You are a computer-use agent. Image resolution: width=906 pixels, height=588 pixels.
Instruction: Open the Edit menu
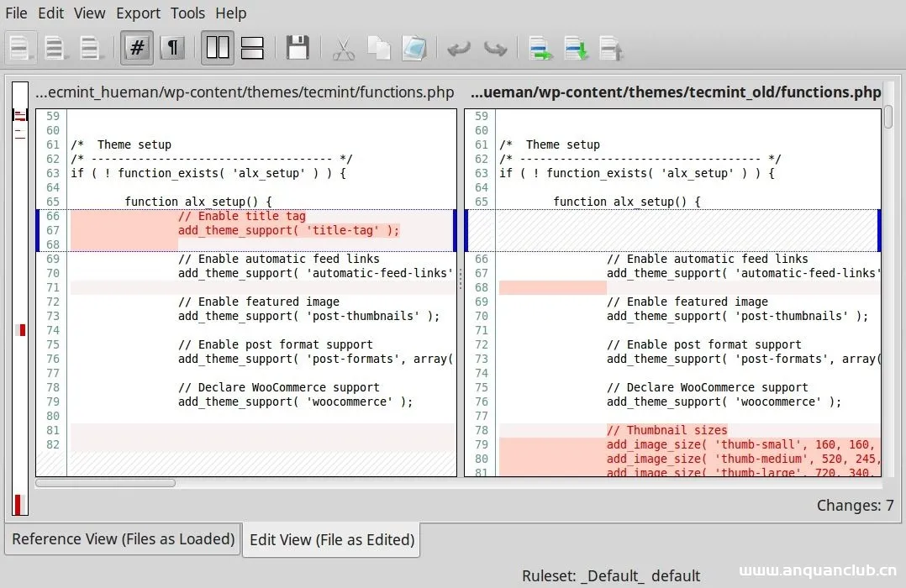50,13
